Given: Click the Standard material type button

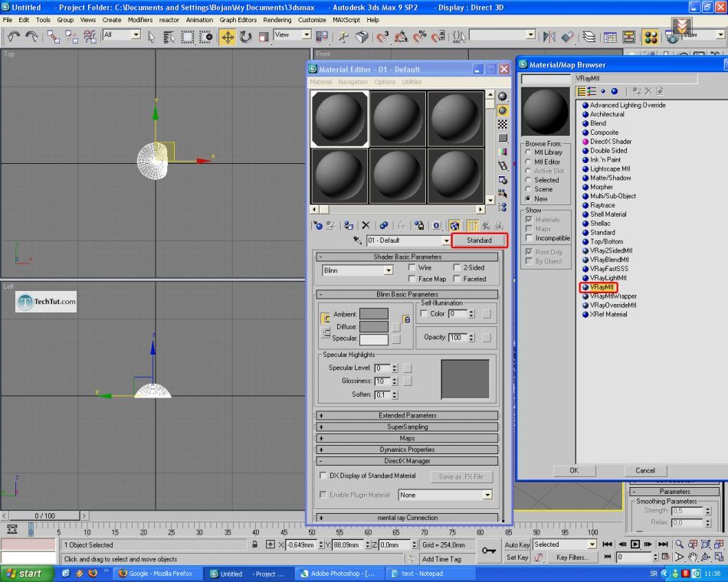Looking at the screenshot, I should pyautogui.click(x=479, y=240).
